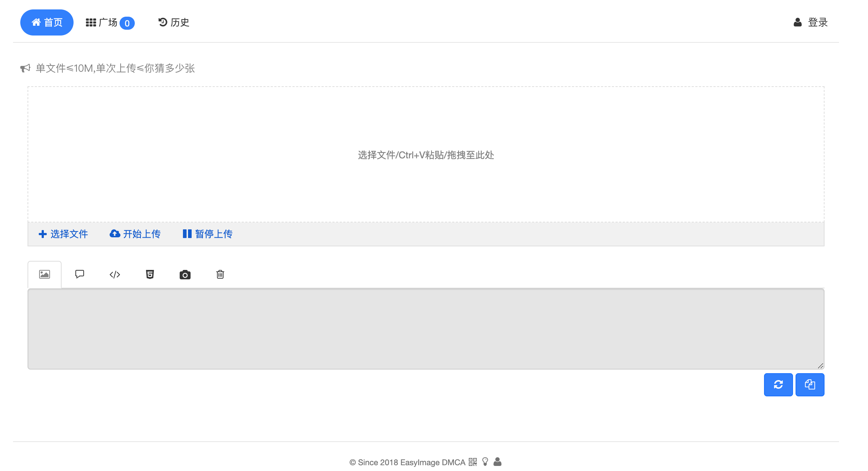Switch to the image URL link tab

click(x=44, y=274)
